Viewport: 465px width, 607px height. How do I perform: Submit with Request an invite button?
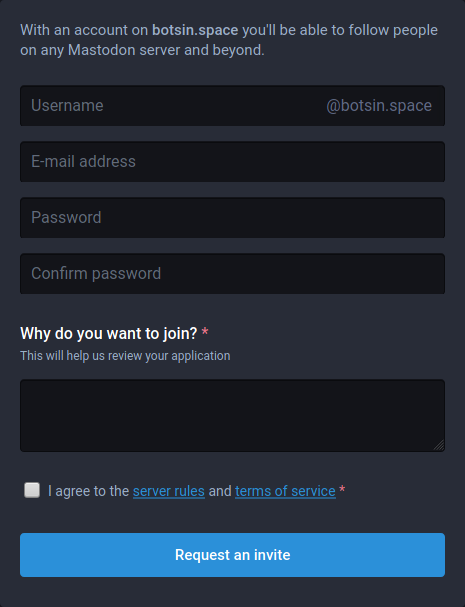coord(232,555)
